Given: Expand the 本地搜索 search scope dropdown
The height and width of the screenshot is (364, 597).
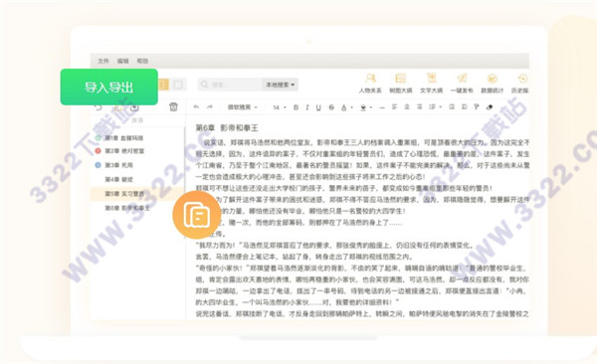Looking at the screenshot, I should click(280, 85).
